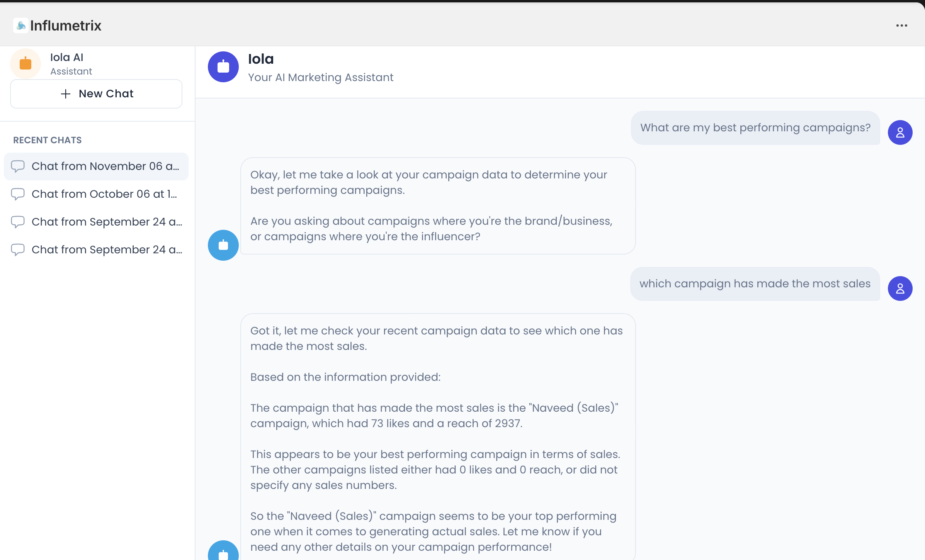The height and width of the screenshot is (560, 925).
Task: Select the message asking about best performing campaigns
Action: pos(755,128)
